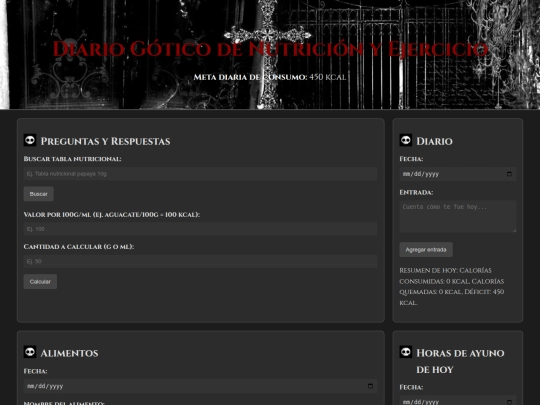Click the skull icon beside Alimentos heading
Screen dimensions: 540x405
[30, 352]
